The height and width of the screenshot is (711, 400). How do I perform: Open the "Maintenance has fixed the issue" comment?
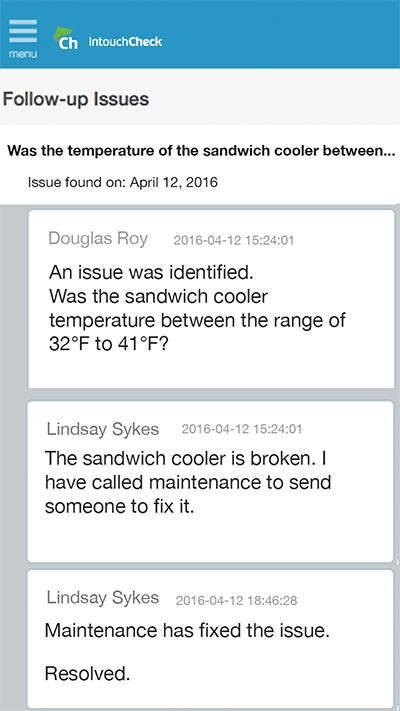210,639
